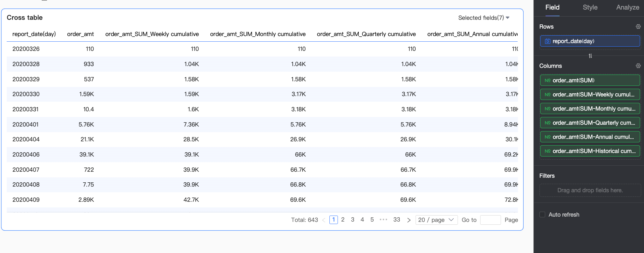Select date cell 20200409
This screenshot has height=253, width=644.
pyautogui.click(x=26, y=200)
